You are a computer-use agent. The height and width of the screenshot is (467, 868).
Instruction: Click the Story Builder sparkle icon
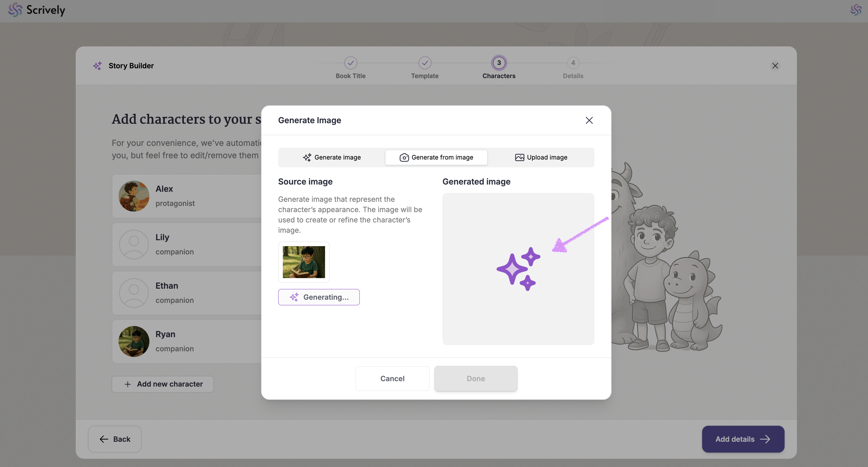[x=97, y=66]
